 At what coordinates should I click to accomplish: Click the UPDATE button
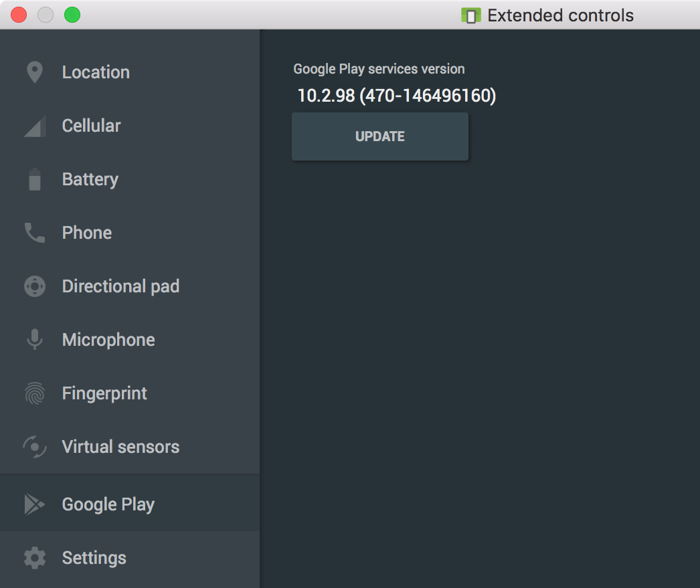(380, 136)
